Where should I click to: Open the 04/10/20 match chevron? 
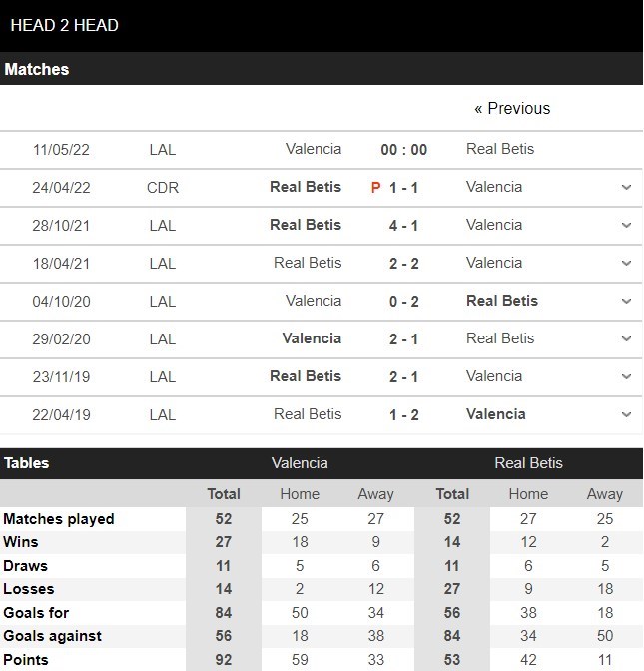tap(626, 301)
